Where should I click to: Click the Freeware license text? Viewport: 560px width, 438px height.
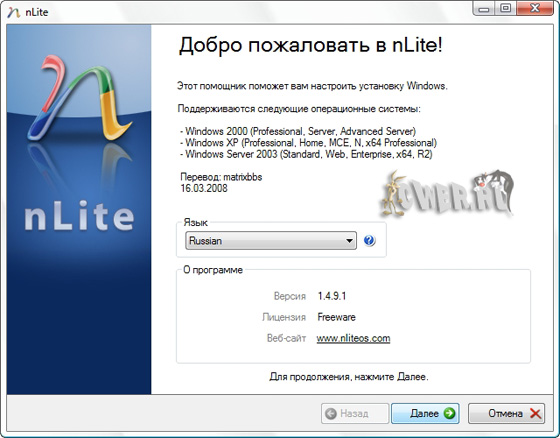[x=336, y=317]
